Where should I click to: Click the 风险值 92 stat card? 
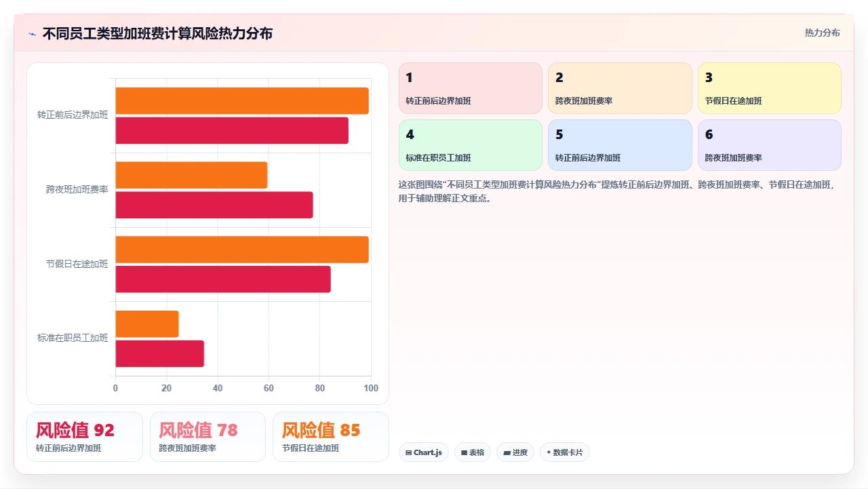[x=85, y=437]
